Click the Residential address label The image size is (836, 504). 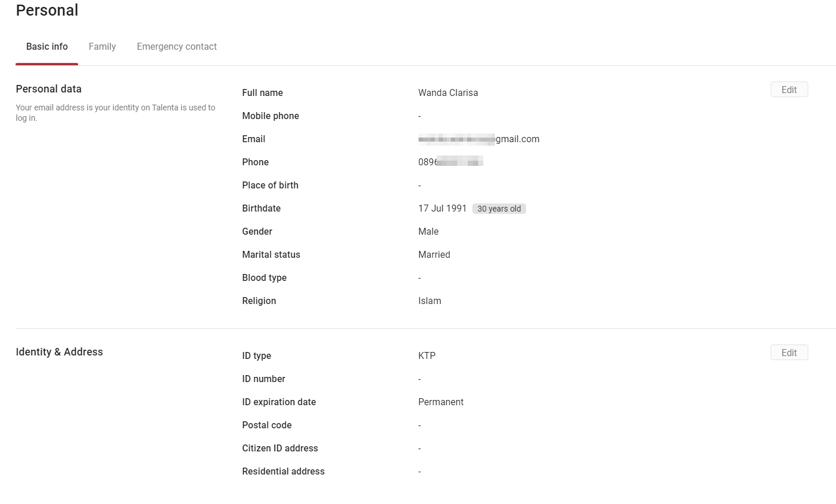click(x=283, y=472)
